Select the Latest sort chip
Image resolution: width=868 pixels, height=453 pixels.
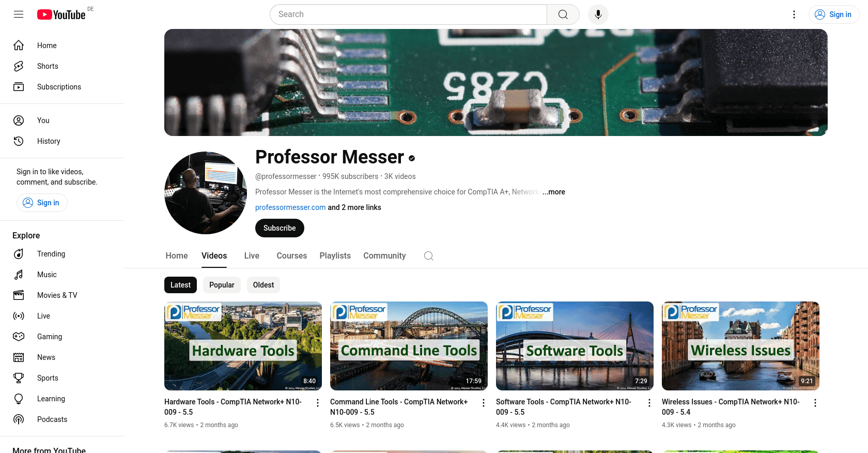(x=180, y=285)
